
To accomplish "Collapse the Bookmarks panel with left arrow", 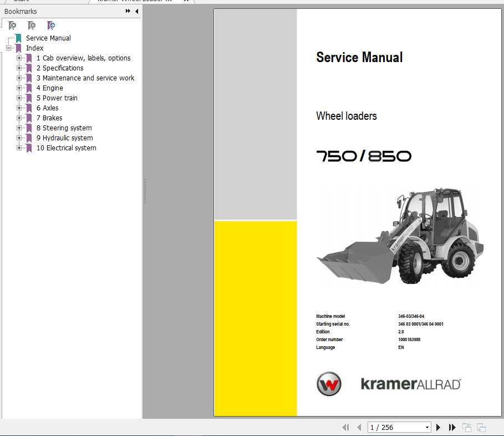I will coord(136,11).
